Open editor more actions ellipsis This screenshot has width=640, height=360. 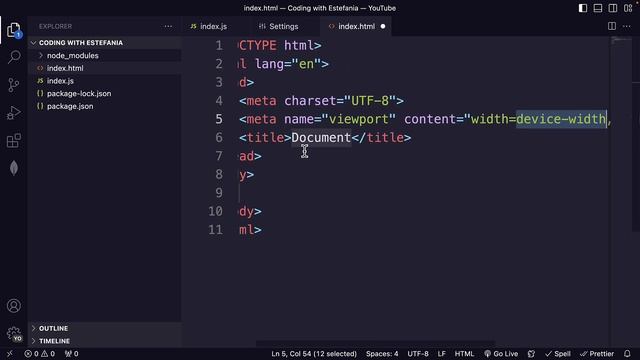(627, 26)
